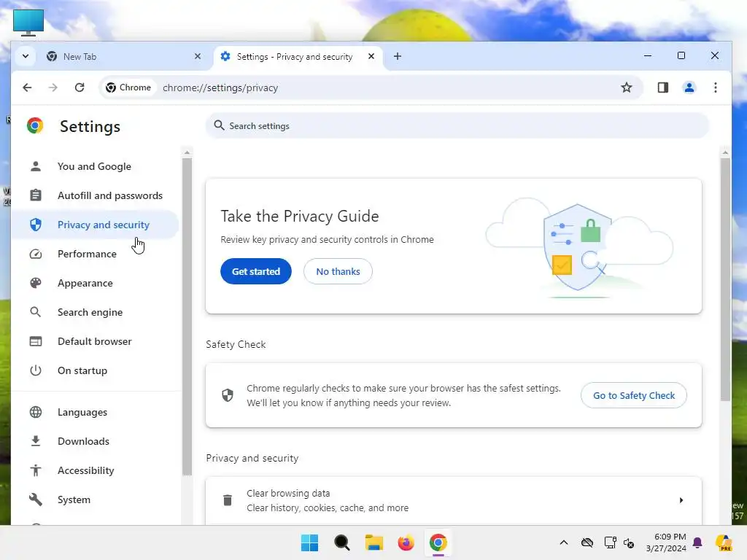Image resolution: width=747 pixels, height=560 pixels.
Task: Click the trash icon for Clear browsing data
Action: (x=228, y=500)
